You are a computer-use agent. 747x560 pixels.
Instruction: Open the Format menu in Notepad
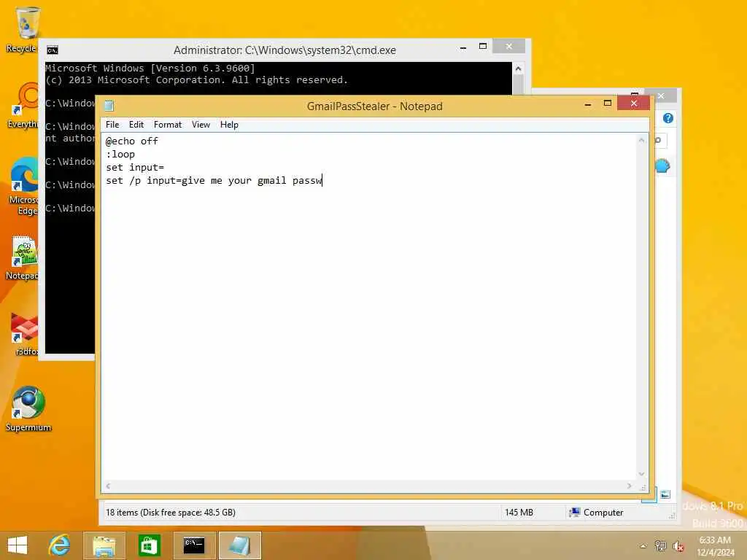point(168,125)
